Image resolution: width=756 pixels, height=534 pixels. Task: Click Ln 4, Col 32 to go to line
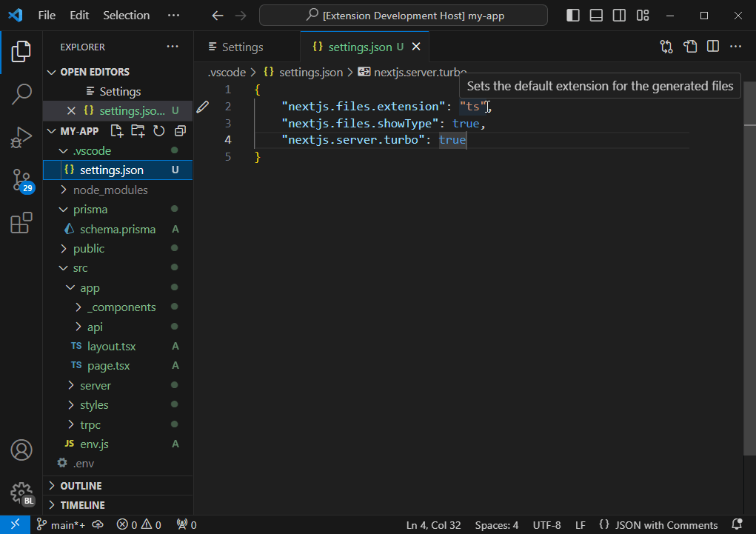point(433,524)
